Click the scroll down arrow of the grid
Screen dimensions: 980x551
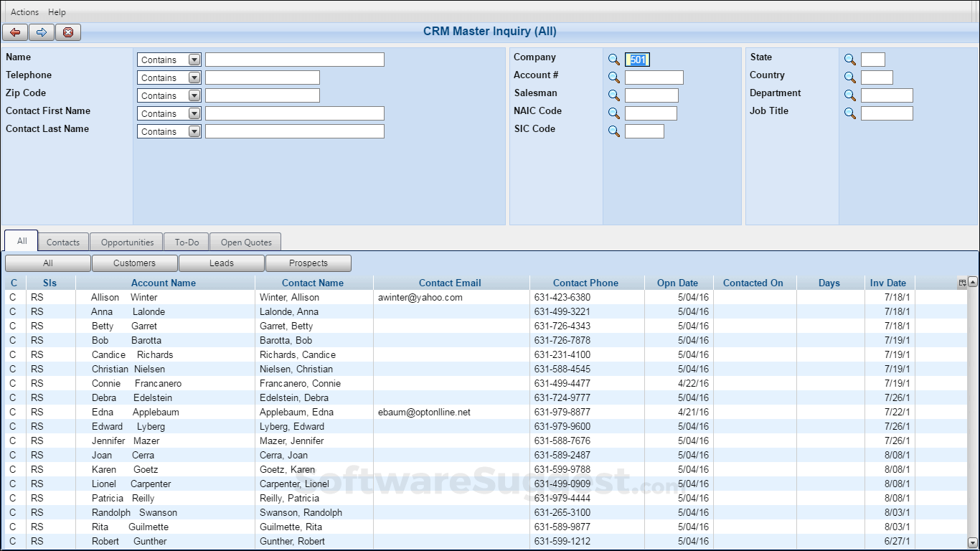tap(973, 543)
